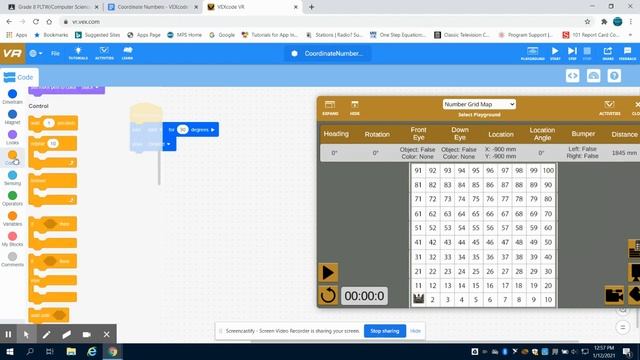Select the Screencastify pen drawing tool
This screenshot has width=640, height=360.
(x=46, y=334)
